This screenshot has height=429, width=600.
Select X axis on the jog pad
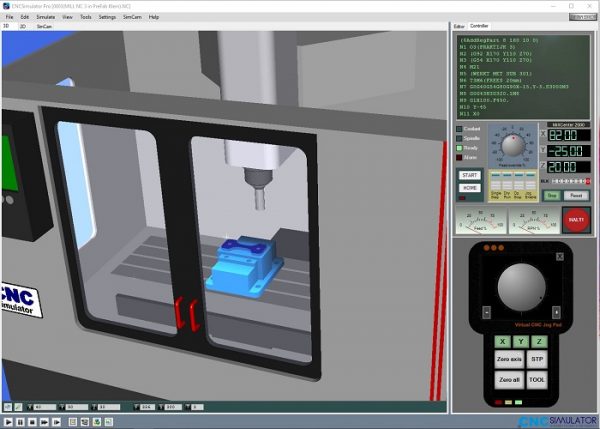pos(502,341)
